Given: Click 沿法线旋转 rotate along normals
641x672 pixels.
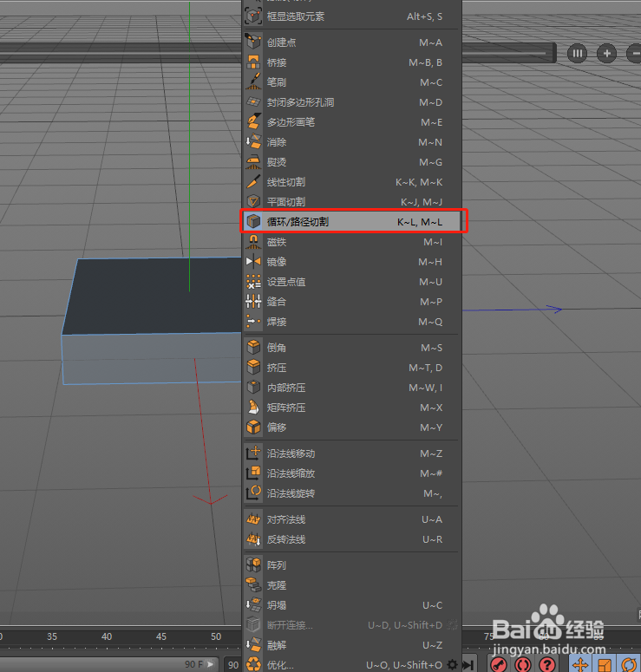Looking at the screenshot, I should point(351,493).
